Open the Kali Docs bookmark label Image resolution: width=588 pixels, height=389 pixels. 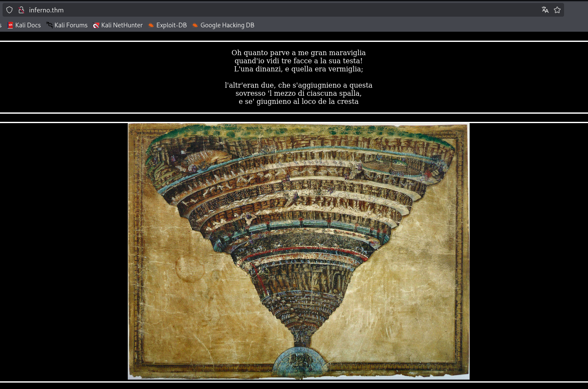(x=28, y=25)
